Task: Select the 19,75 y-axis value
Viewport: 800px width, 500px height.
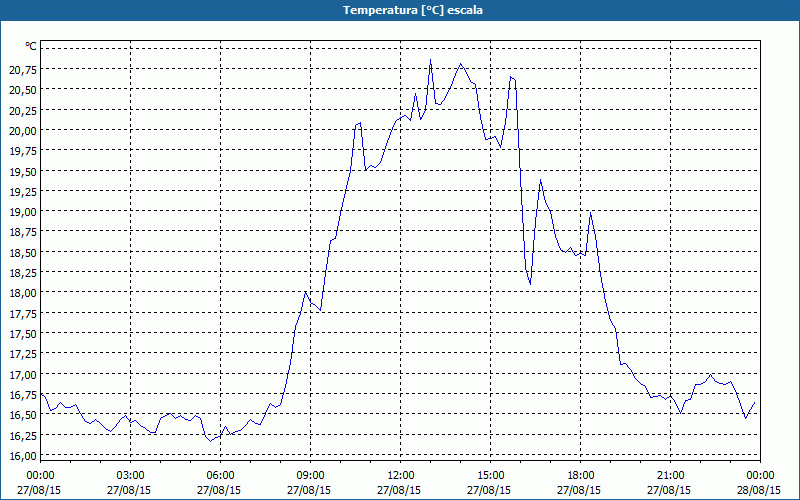Action: click(x=23, y=151)
